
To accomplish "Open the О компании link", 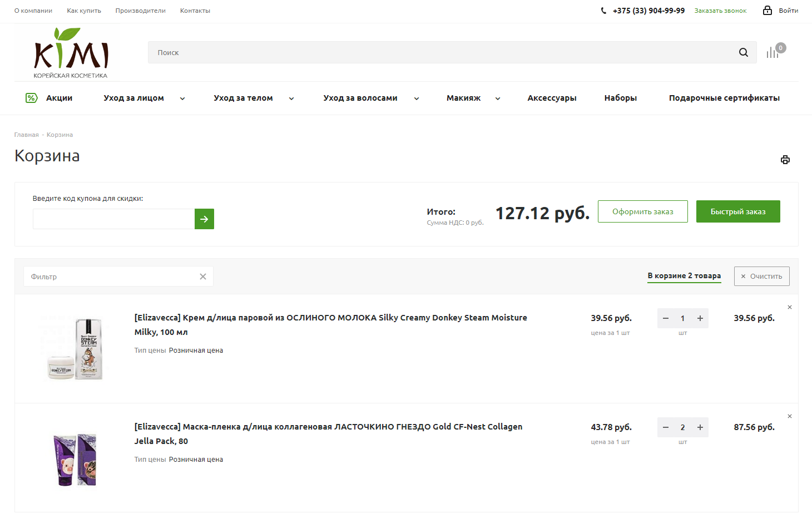I will pos(33,11).
